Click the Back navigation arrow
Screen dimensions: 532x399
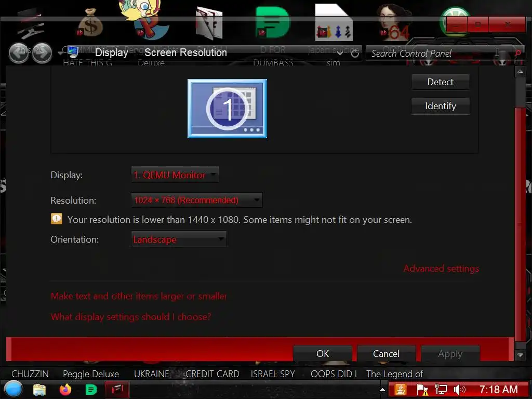point(19,53)
